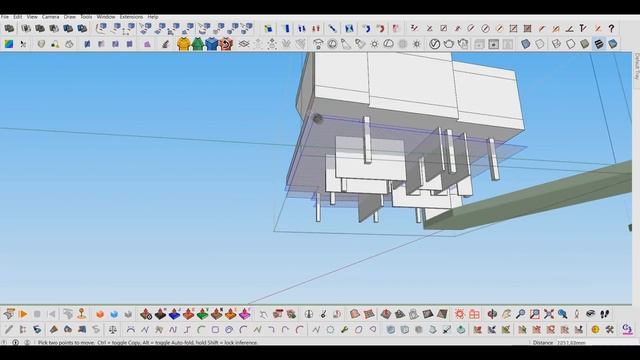The image size is (640, 360).
Task: Click the circled checkmark icon
Action: (x=434, y=44)
